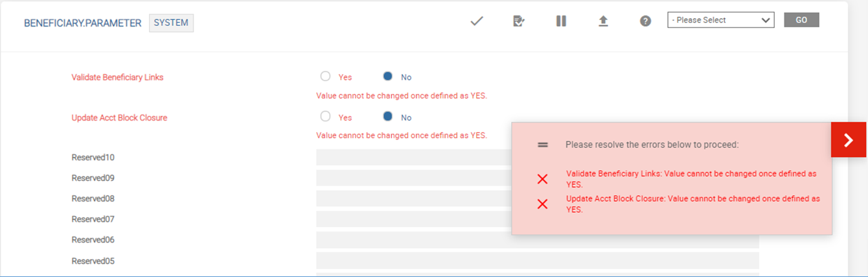Image resolution: width=868 pixels, height=277 pixels.
Task: Click the validate deal icon
Action: click(519, 21)
